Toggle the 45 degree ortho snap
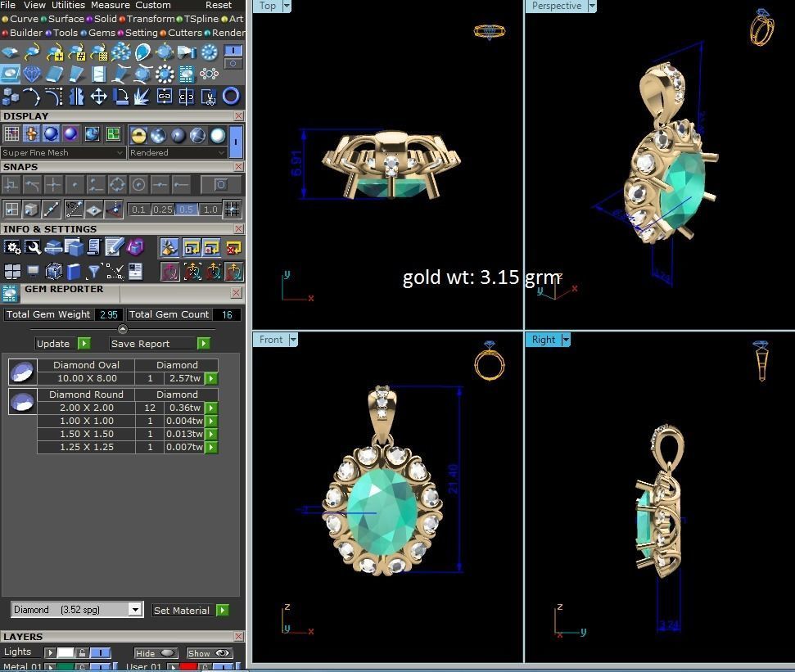 pyautogui.click(x=74, y=210)
